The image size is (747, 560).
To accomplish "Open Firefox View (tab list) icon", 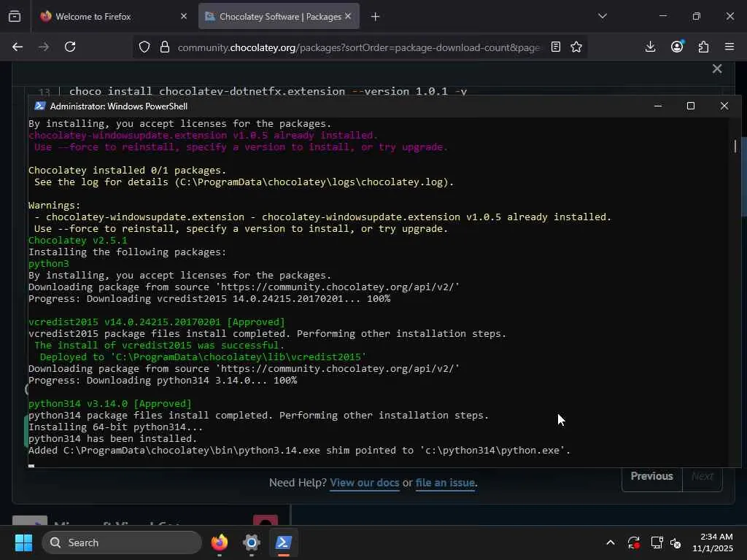I will 15,17.
